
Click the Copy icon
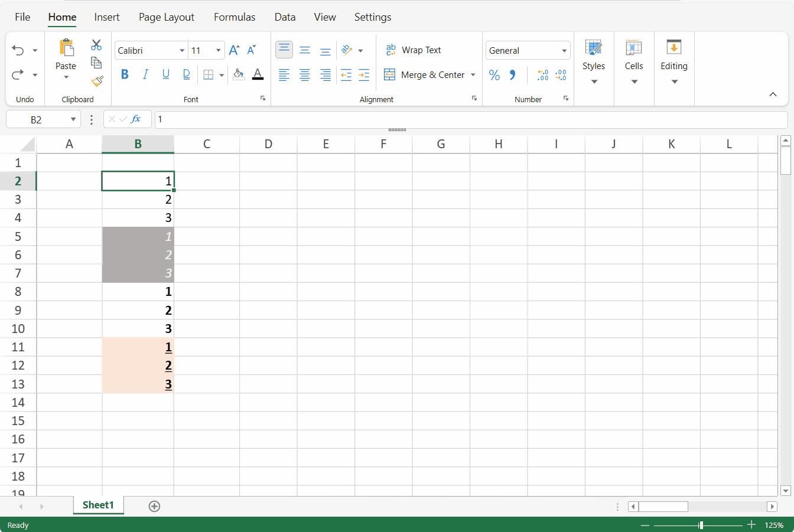click(x=96, y=63)
